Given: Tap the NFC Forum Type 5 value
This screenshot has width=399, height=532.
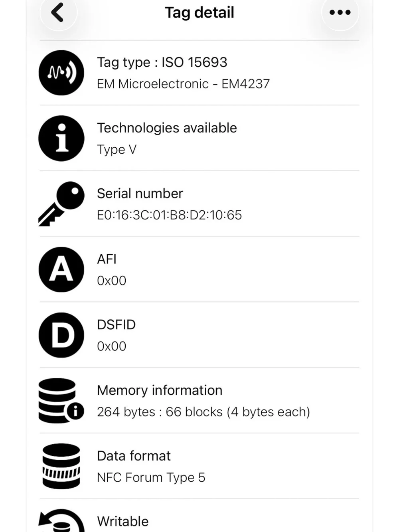Looking at the screenshot, I should point(151,477).
